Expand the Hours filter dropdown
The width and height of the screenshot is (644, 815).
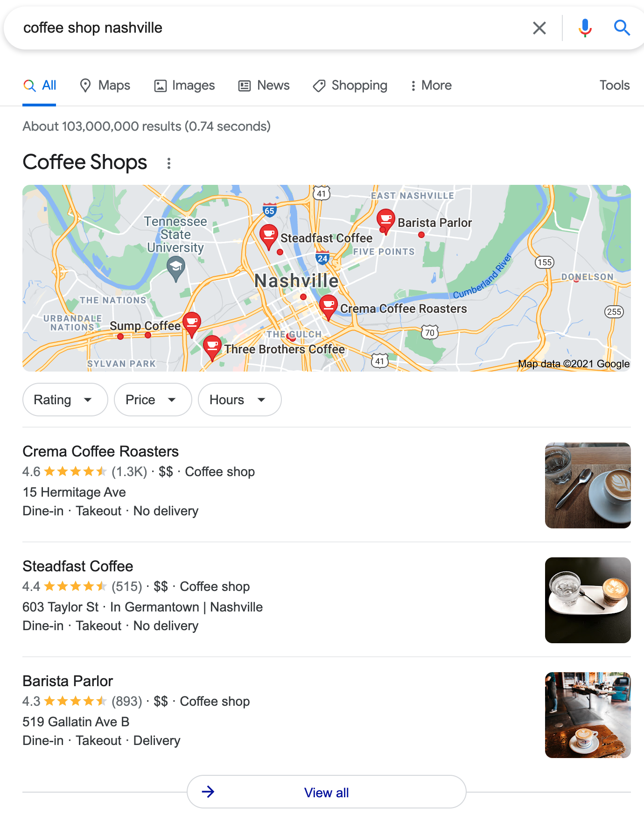tap(240, 400)
